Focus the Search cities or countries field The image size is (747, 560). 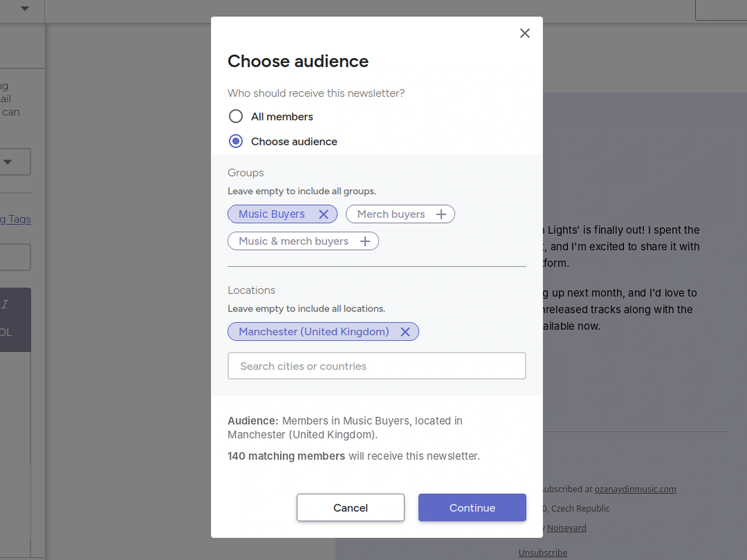coord(377,366)
